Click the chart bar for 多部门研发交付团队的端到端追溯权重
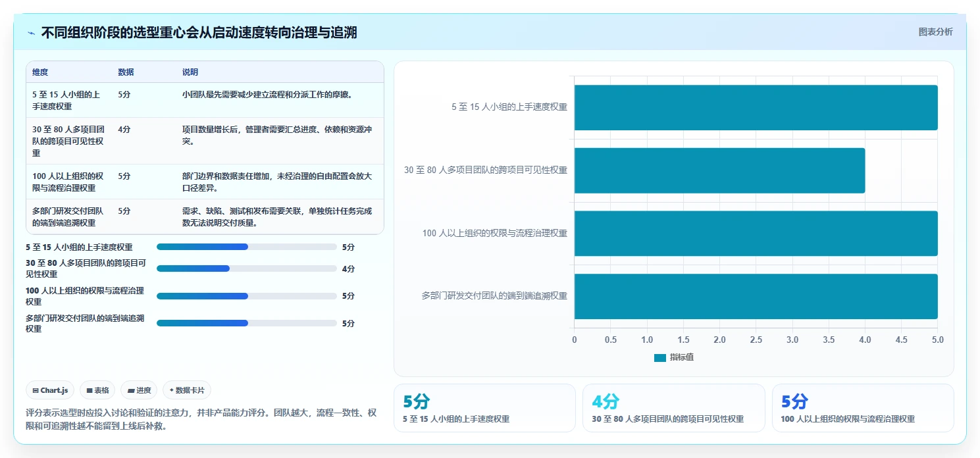Viewport: 980px width, 458px height. [x=756, y=296]
